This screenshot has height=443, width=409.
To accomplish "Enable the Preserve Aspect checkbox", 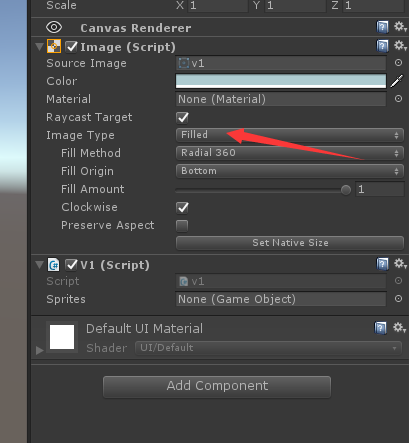I will 182,226.
